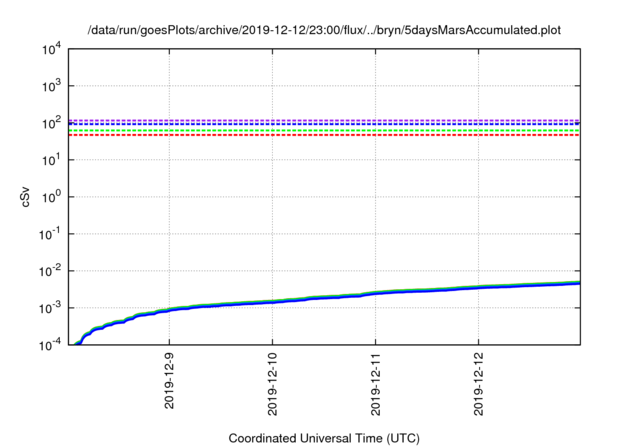Click the 2019-12-12 date tick label
640x448 pixels.
coord(478,384)
